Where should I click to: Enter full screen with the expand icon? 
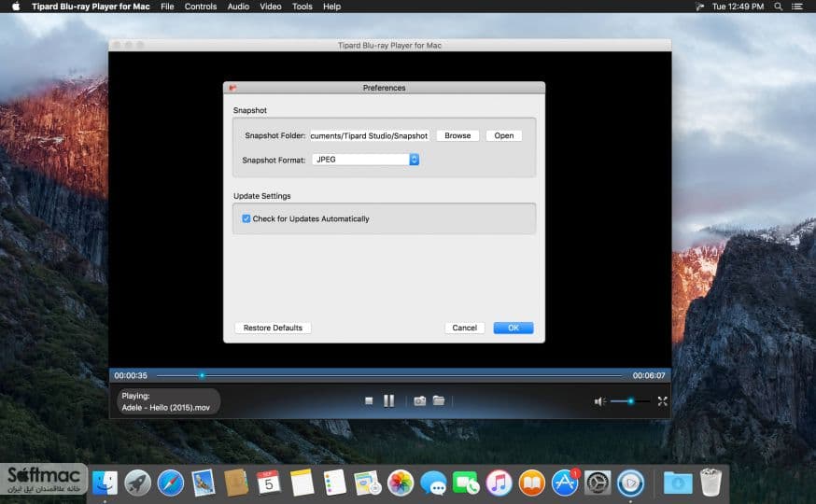(x=663, y=401)
